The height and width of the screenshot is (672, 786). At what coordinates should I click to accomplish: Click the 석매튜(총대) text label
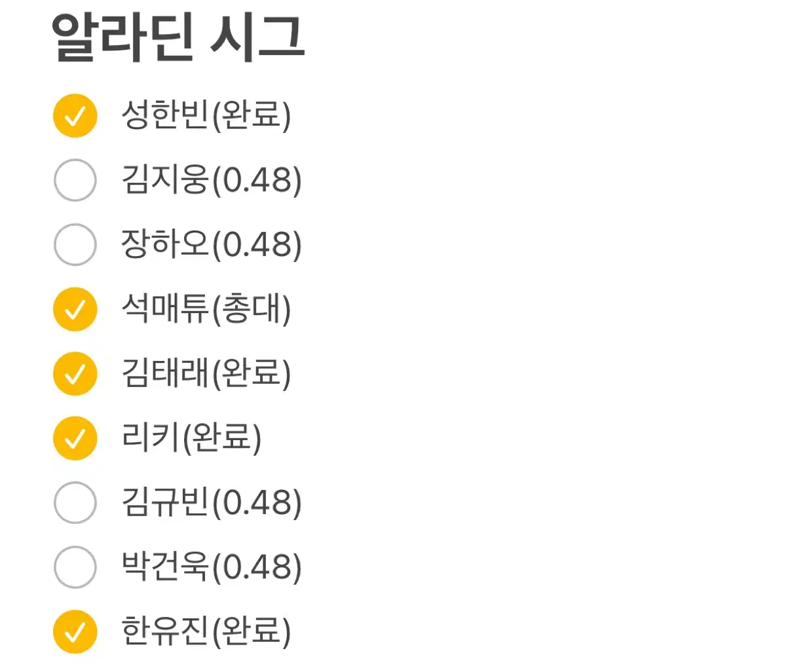pyautogui.click(x=206, y=308)
